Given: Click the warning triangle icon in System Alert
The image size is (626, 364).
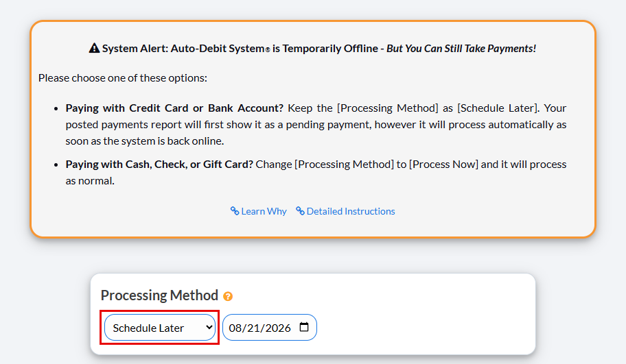Looking at the screenshot, I should point(94,48).
